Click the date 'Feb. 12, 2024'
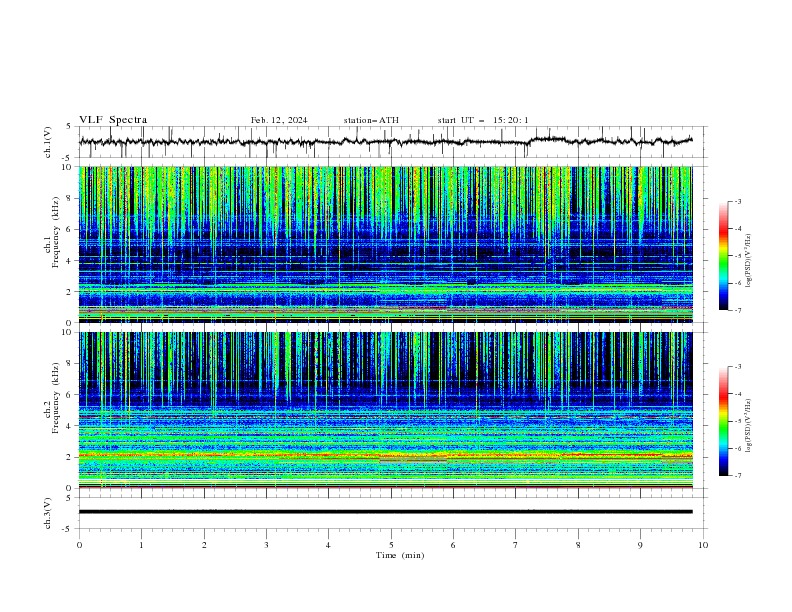 [x=279, y=120]
